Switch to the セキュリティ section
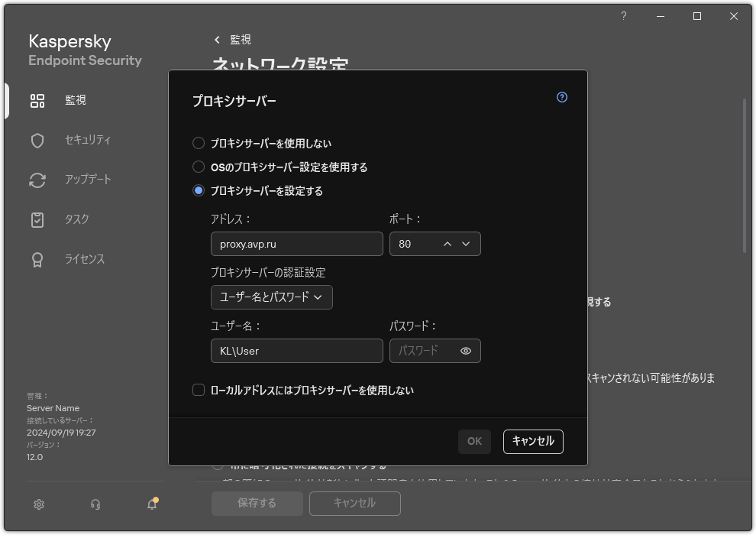The height and width of the screenshot is (535, 756). point(37,140)
